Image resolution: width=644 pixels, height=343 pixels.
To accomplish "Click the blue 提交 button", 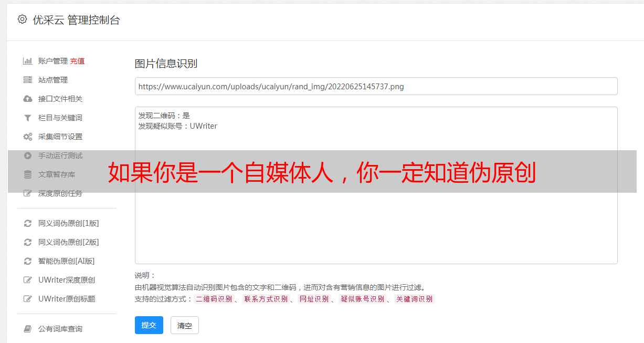I will tap(149, 325).
